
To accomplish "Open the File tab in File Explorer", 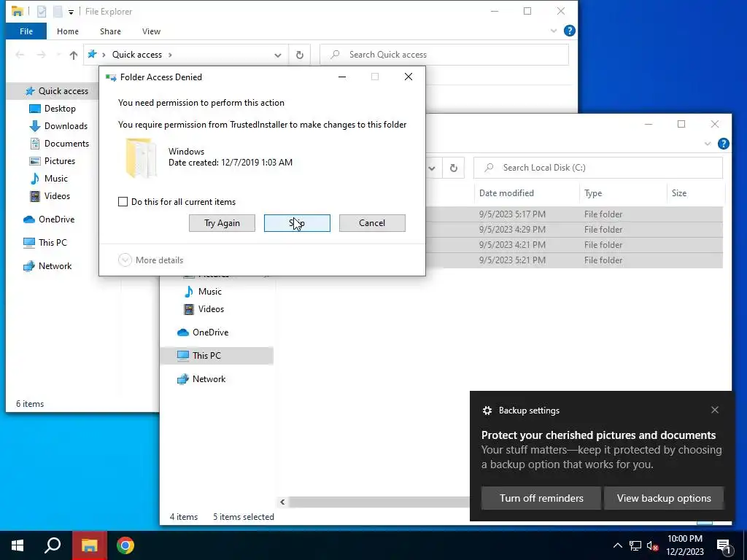I will [x=26, y=31].
